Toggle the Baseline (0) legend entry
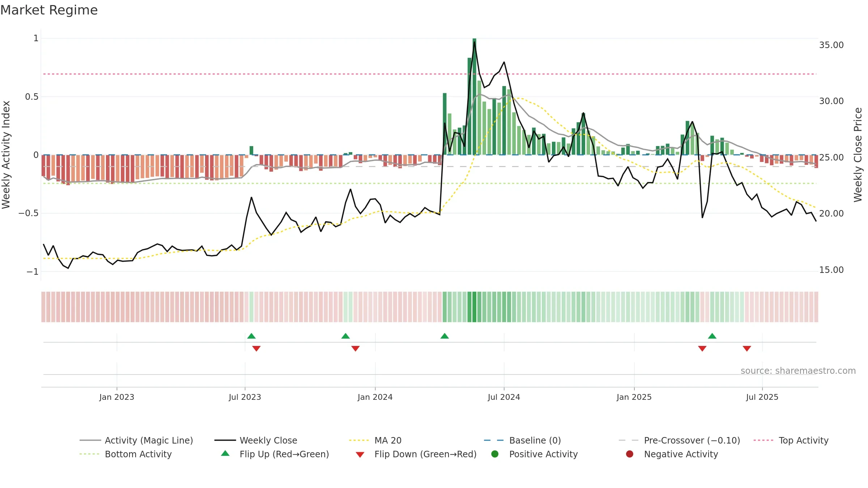Viewport: 868px width, 488px height. coord(522,440)
